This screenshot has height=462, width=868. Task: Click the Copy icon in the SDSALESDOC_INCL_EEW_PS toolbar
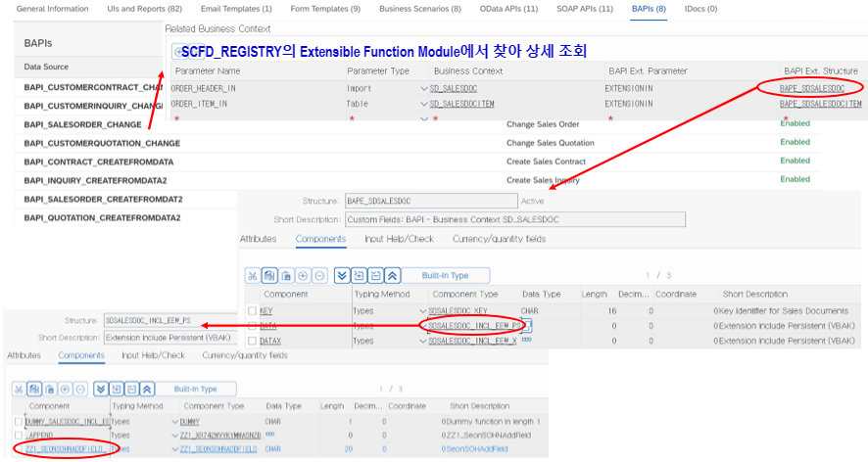pyautogui.click(x=34, y=390)
